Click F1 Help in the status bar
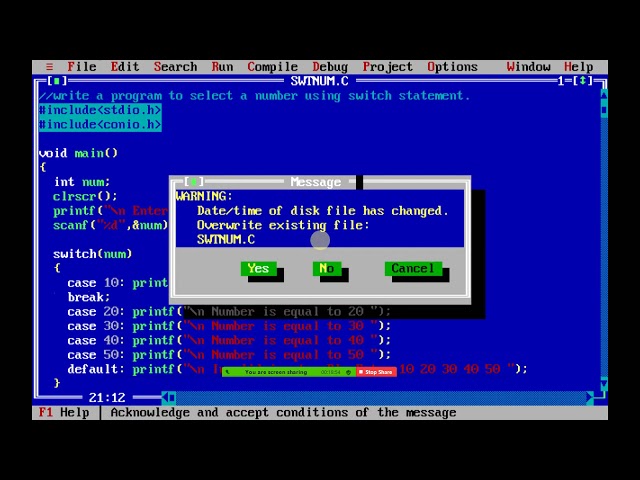 (x=64, y=412)
